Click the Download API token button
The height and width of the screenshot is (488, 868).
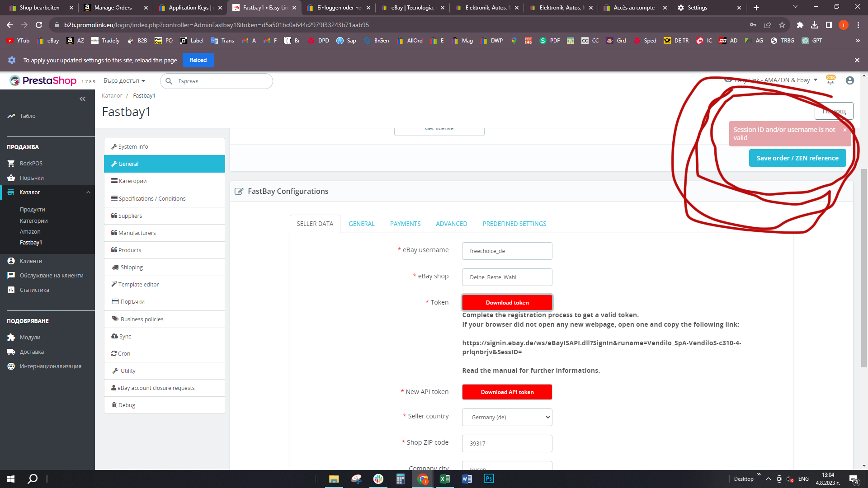507,392
